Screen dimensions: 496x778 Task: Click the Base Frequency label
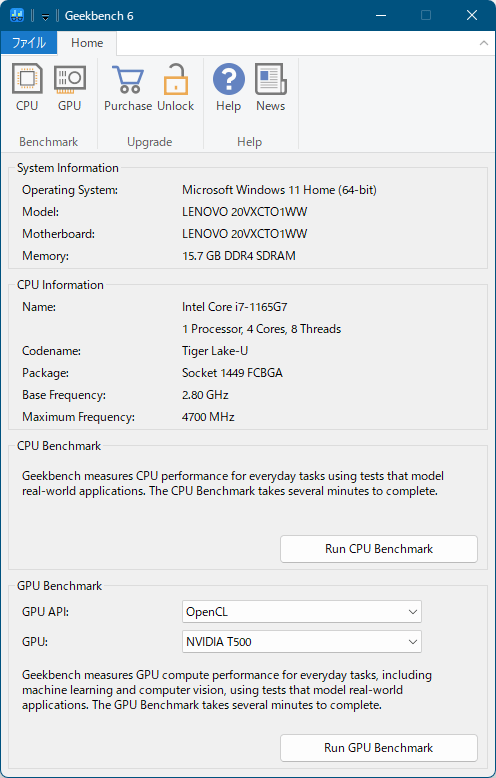pos(64,395)
